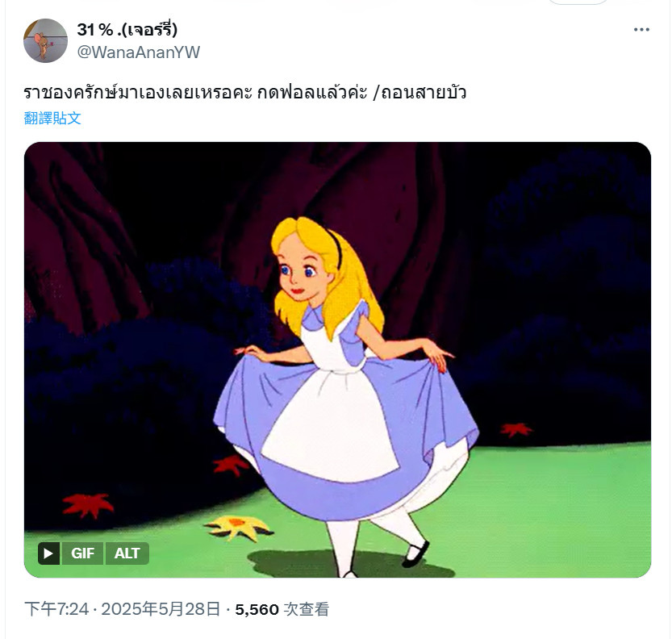The image size is (672, 639).
Task: Click the 2025年5月28日 post date
Action: point(161,609)
